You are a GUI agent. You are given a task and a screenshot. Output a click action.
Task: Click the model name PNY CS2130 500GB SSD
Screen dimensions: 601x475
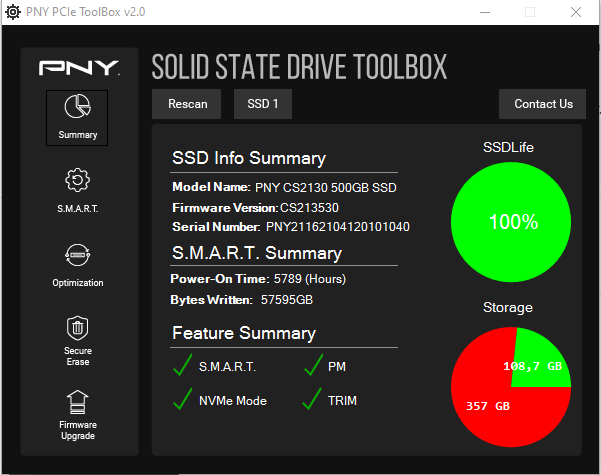[326, 187]
